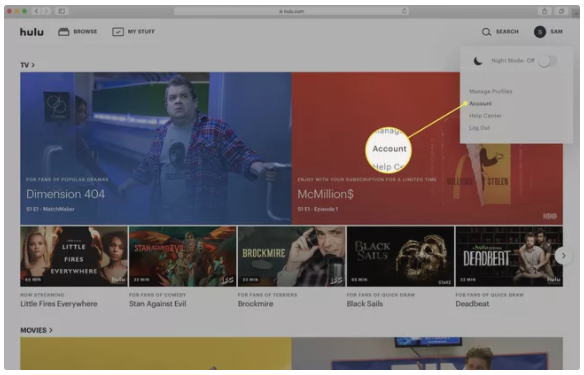This screenshot has width=584, height=375.
Task: Open the yellow movie banner
Action: (156, 353)
